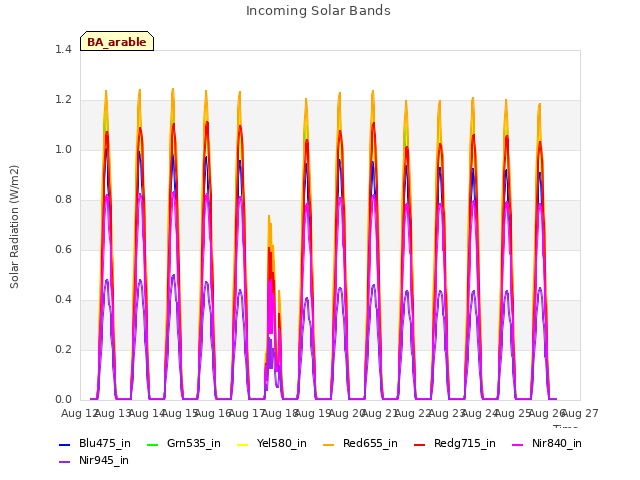Click the 0.0 y-axis tick label
The image size is (640, 480).
63,400
